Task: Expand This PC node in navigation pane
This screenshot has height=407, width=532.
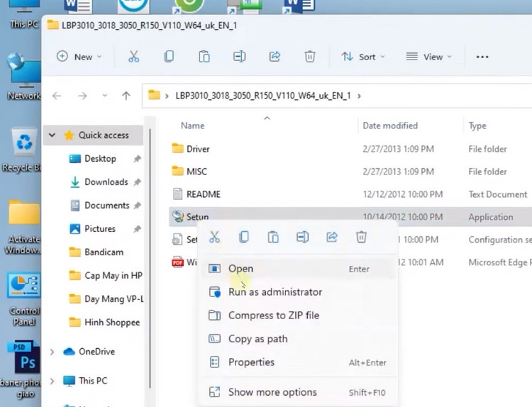Action: coord(52,381)
